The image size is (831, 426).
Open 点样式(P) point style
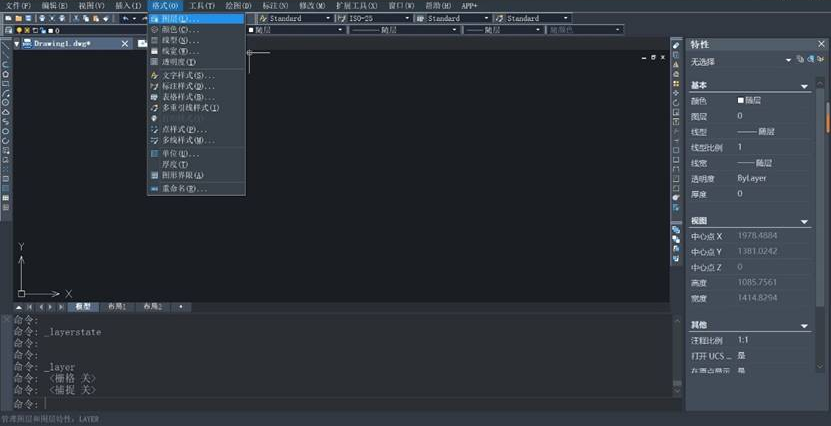(x=196, y=129)
